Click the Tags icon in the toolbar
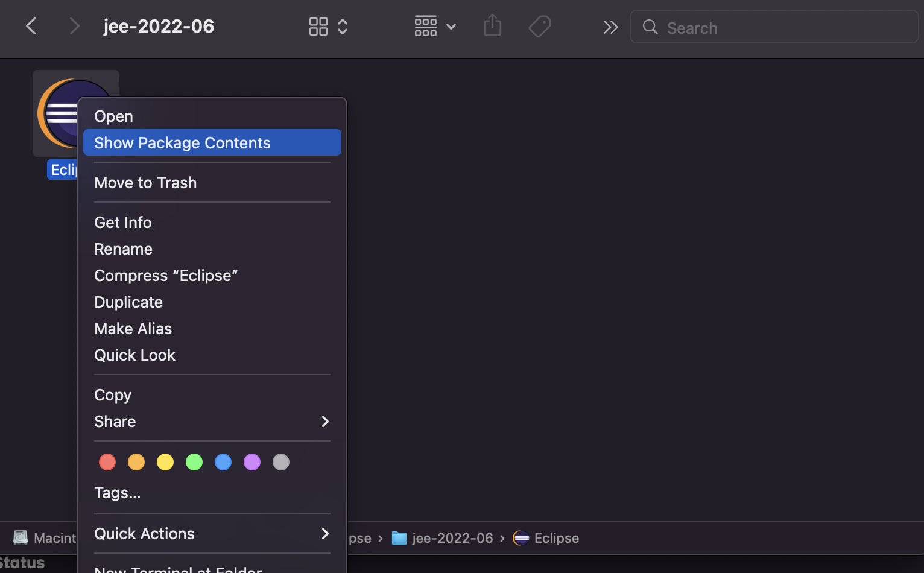924x573 pixels. tap(539, 26)
